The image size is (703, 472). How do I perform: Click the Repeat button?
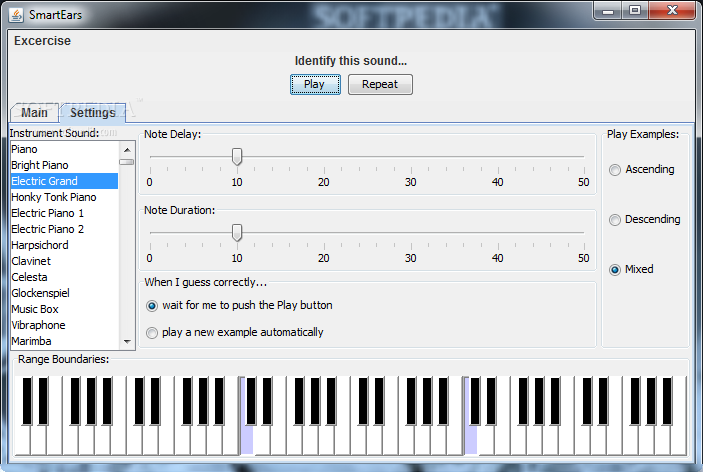click(x=380, y=84)
